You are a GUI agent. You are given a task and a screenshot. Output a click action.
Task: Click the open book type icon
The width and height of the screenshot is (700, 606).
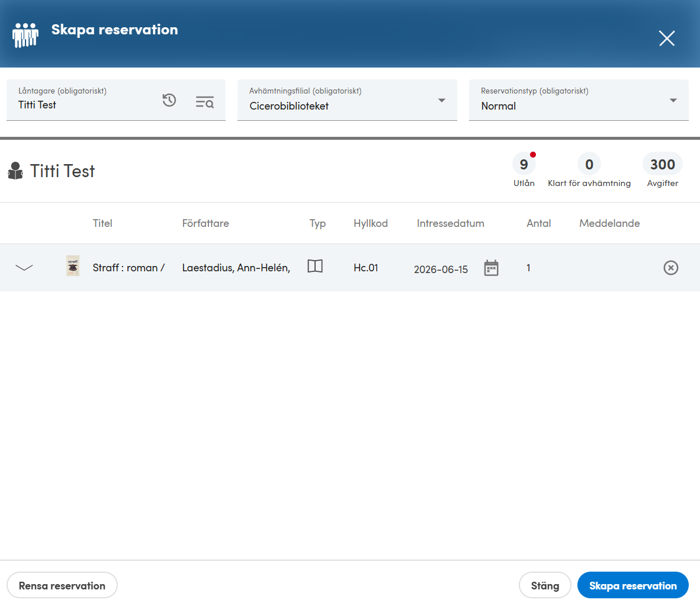pos(315,266)
